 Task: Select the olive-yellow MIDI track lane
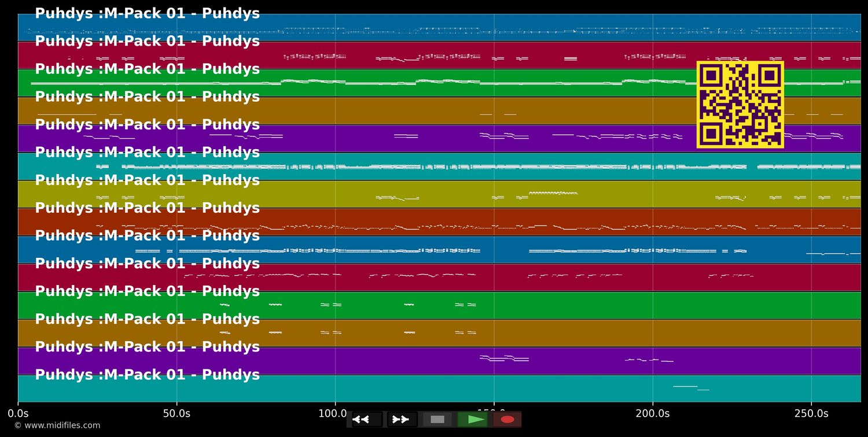[x=439, y=194]
